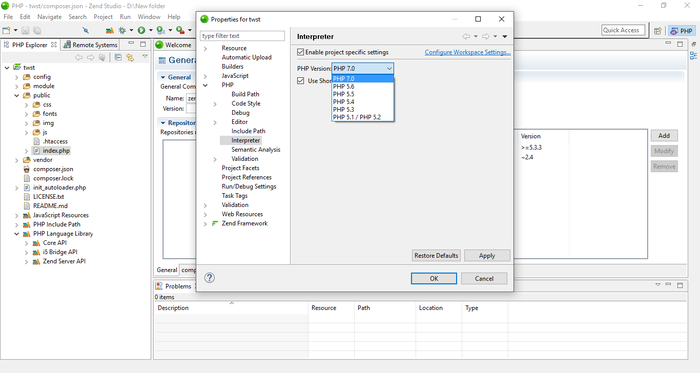Choose PHP 5.3 in the dropdown list

pos(362,109)
